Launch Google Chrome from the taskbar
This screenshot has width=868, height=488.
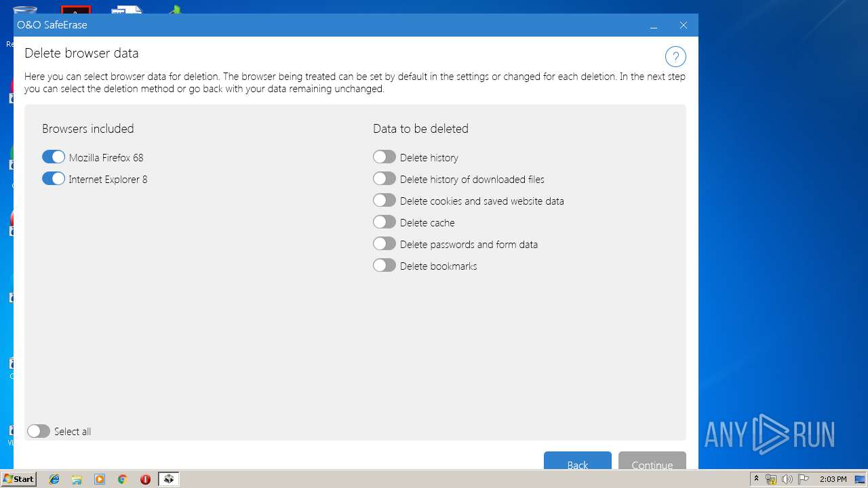123,479
